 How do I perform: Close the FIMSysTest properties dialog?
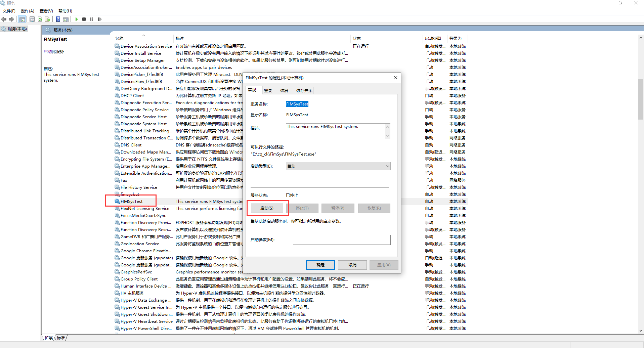point(396,78)
